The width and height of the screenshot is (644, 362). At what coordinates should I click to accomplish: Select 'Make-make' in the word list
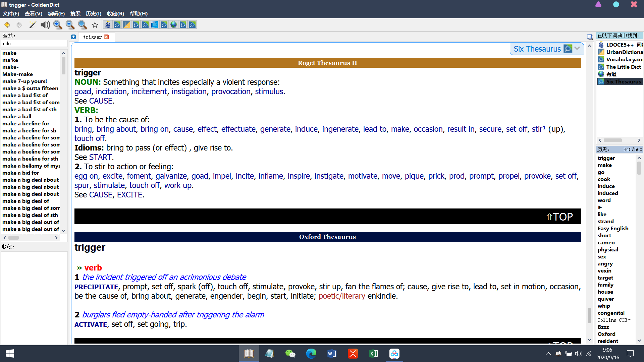tap(17, 74)
